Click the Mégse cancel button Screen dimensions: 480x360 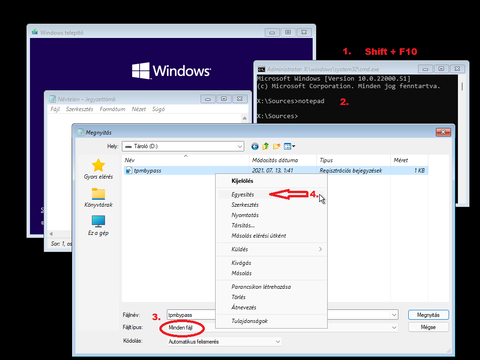(428, 327)
